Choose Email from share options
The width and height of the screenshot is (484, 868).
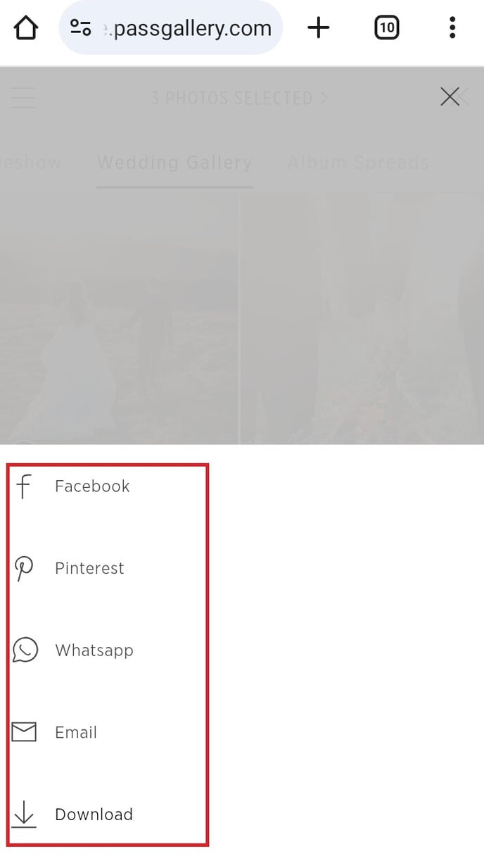(76, 732)
